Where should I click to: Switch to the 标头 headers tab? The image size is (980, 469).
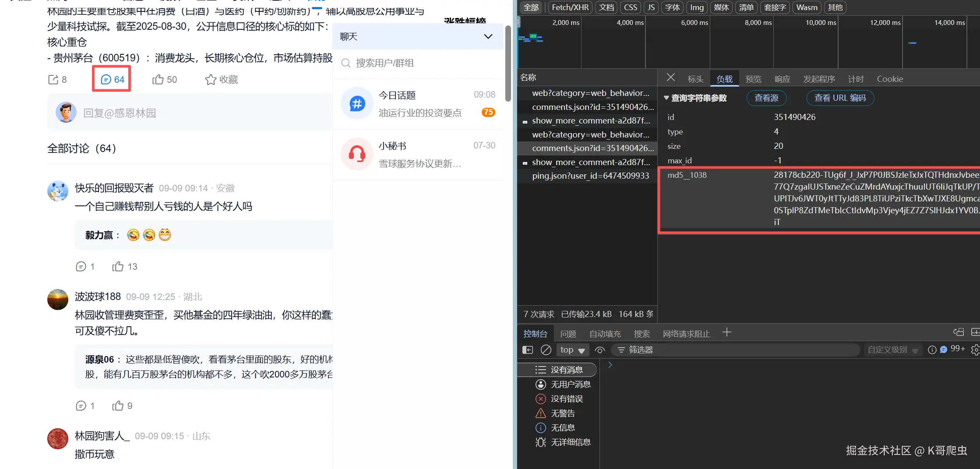click(x=695, y=79)
